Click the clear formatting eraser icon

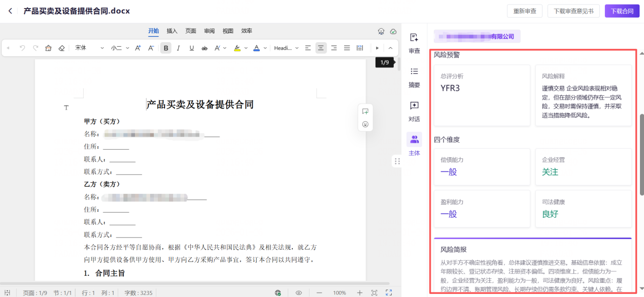pos(61,48)
